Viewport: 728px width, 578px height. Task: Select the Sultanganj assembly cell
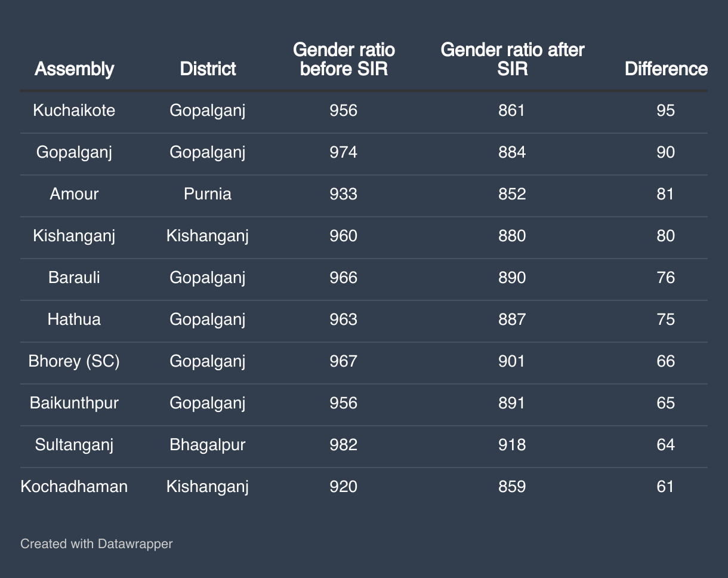(x=74, y=445)
